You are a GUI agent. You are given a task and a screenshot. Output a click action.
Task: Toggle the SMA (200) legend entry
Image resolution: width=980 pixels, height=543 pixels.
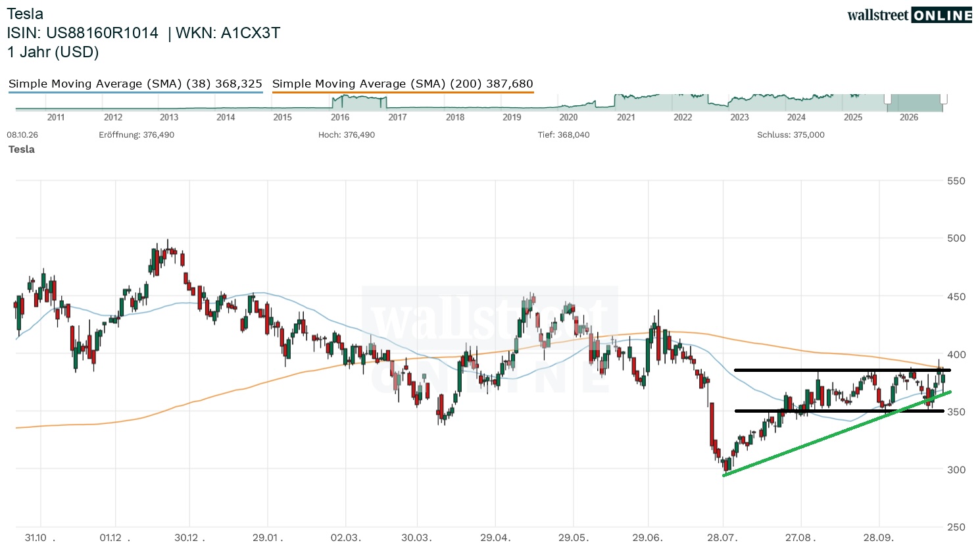coord(403,84)
